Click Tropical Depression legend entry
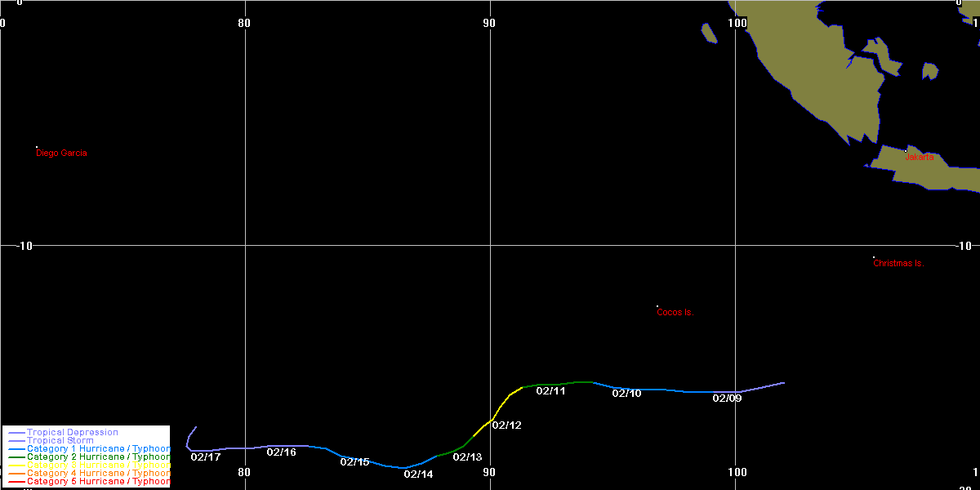 click(72, 432)
